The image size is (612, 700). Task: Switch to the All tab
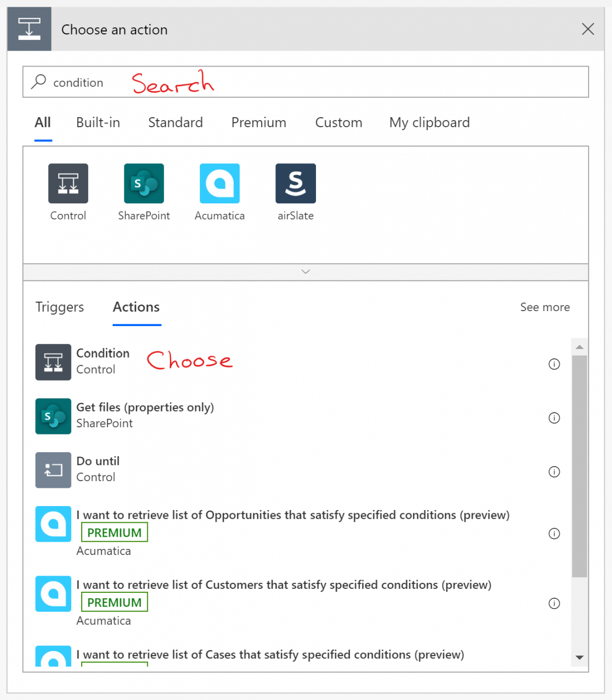(43, 123)
